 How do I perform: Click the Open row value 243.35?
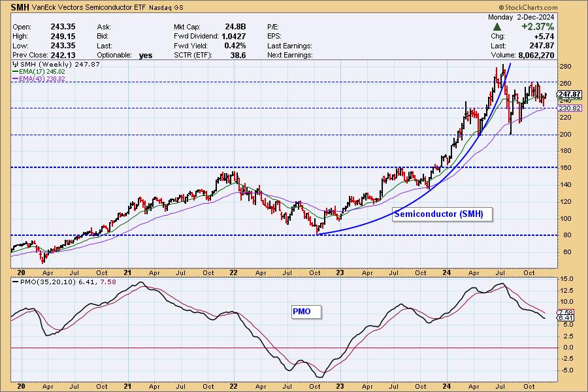63,27
